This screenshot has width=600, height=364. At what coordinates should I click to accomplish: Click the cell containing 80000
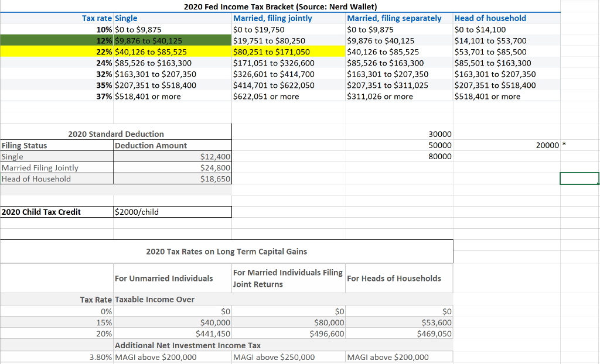point(400,156)
